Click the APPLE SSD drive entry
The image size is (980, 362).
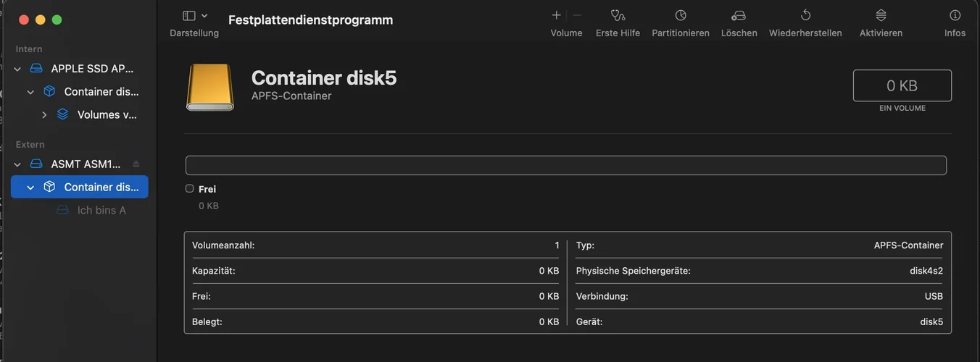pyautogui.click(x=92, y=69)
